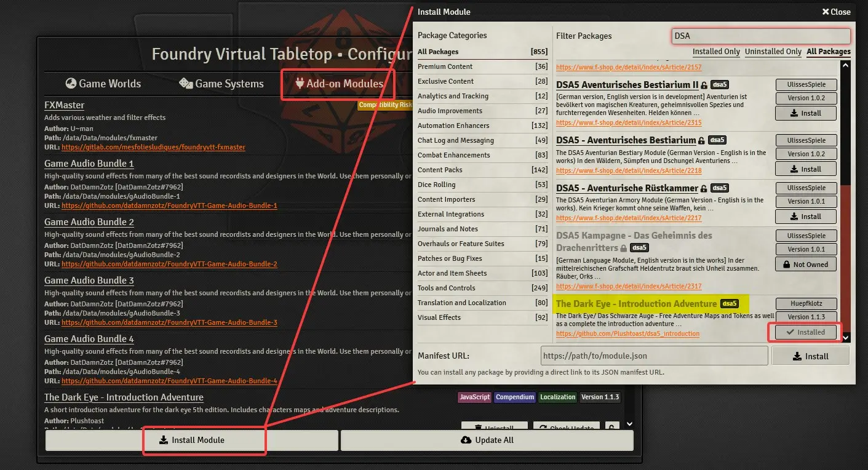Click the package list scrollbar down arrow
The image size is (868, 470).
point(846,338)
